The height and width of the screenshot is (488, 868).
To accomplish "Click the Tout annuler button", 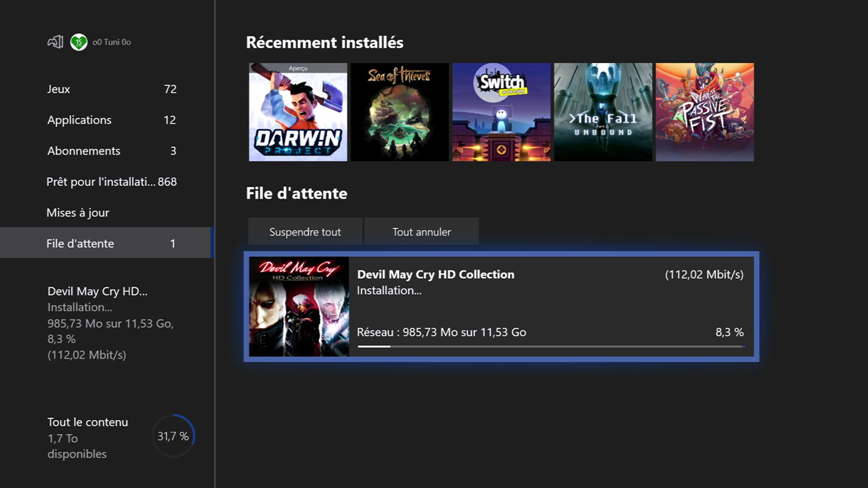I will coord(421,232).
